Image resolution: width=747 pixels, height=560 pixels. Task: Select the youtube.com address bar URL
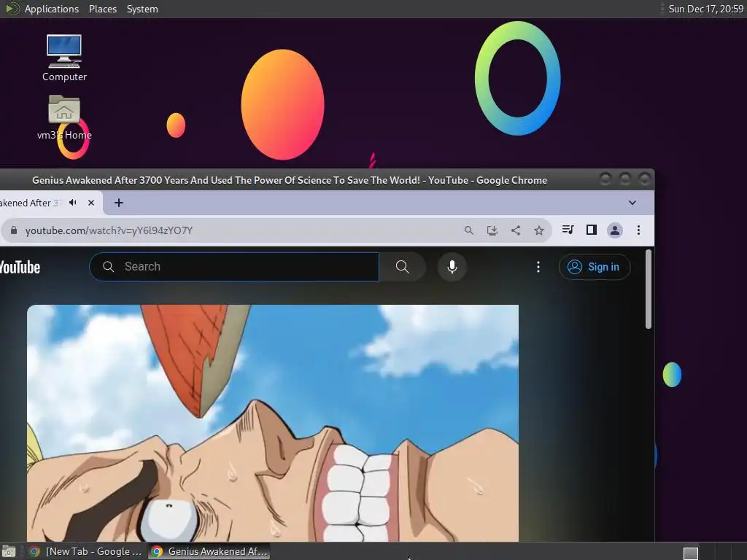pyautogui.click(x=109, y=230)
